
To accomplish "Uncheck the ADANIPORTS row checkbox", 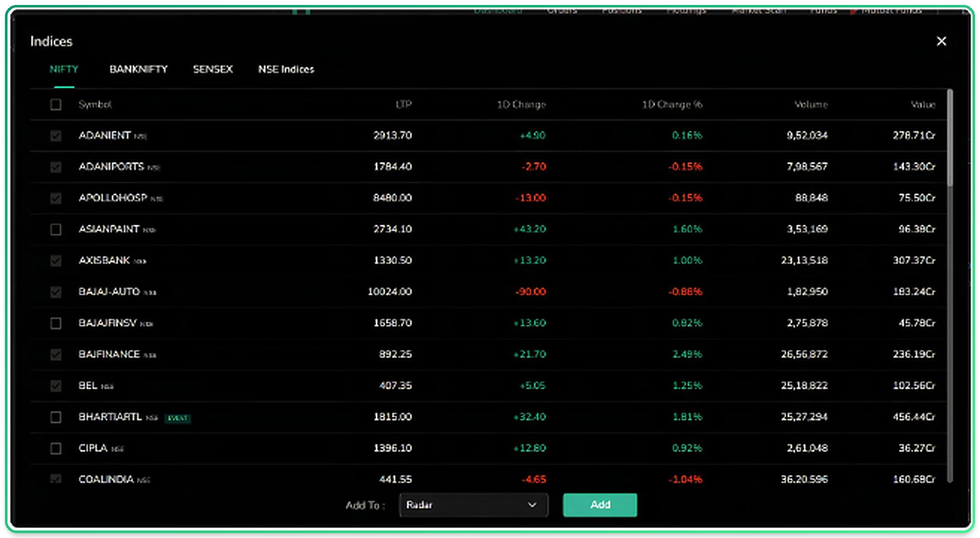I will (x=56, y=167).
